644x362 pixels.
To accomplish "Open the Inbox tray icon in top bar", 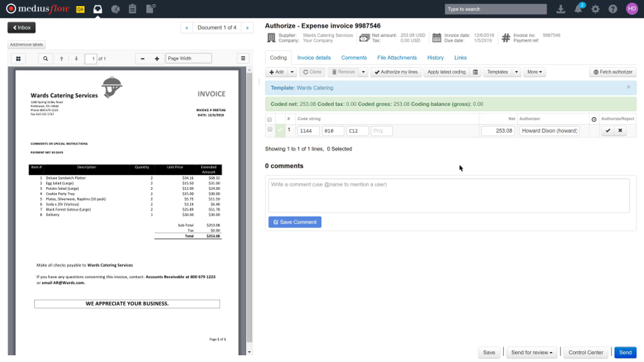I will (x=98, y=9).
